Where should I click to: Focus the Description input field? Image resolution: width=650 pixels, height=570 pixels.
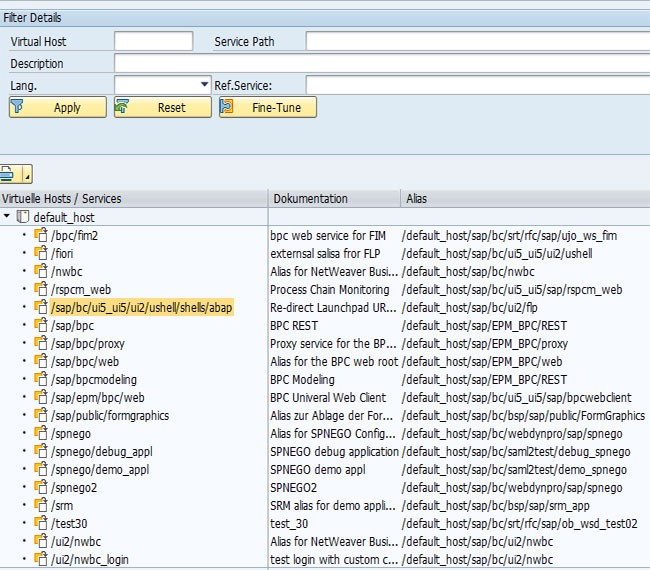(382, 63)
